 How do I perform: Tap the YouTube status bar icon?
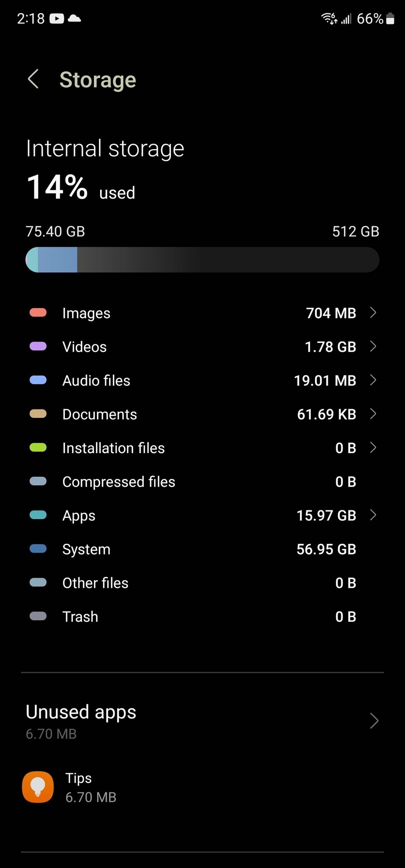(x=56, y=19)
